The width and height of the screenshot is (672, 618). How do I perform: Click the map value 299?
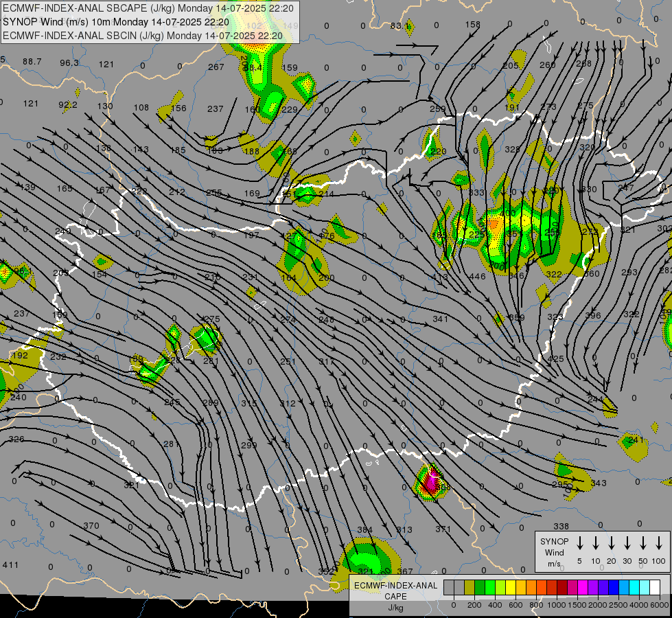click(248, 445)
